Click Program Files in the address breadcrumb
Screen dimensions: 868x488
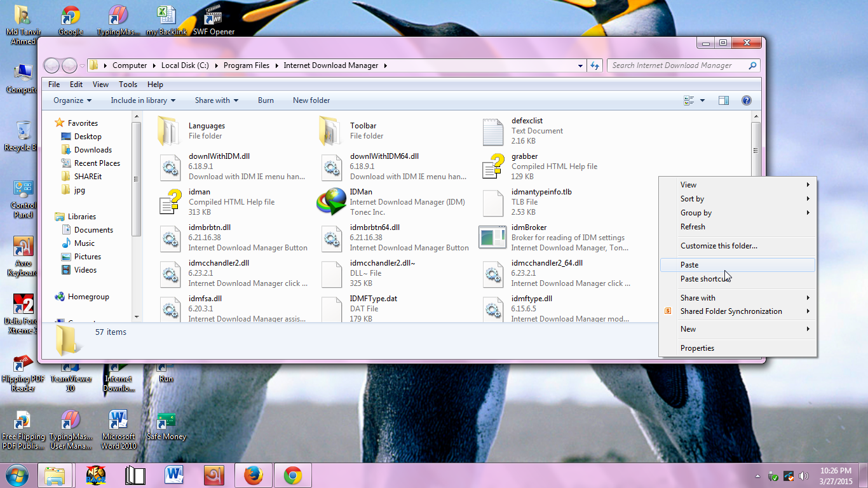247,65
